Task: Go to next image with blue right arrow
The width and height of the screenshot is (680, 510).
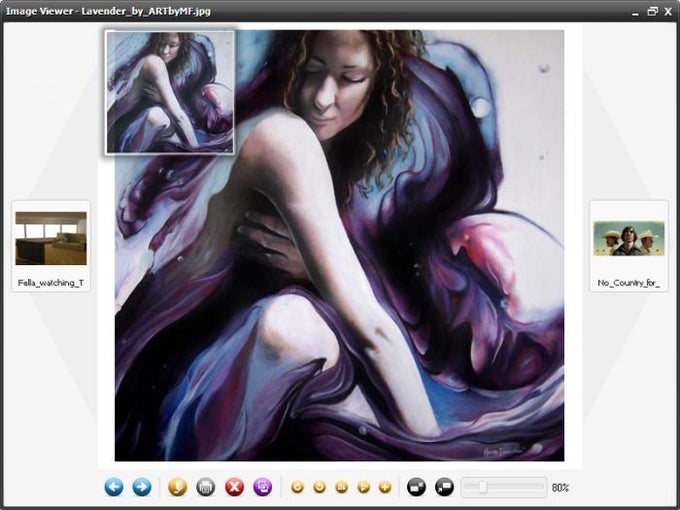Action: pyautogui.click(x=142, y=487)
